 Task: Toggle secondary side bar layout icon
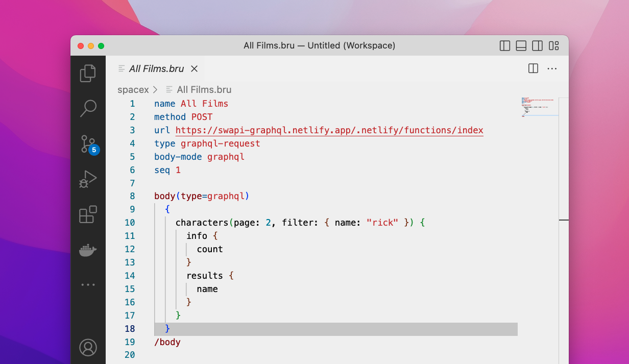click(x=538, y=46)
